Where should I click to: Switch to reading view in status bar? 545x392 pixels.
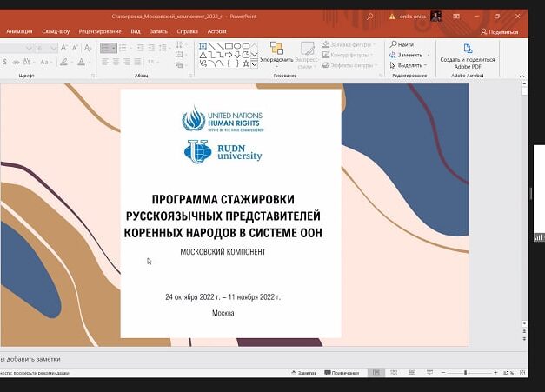pyautogui.click(x=412, y=372)
